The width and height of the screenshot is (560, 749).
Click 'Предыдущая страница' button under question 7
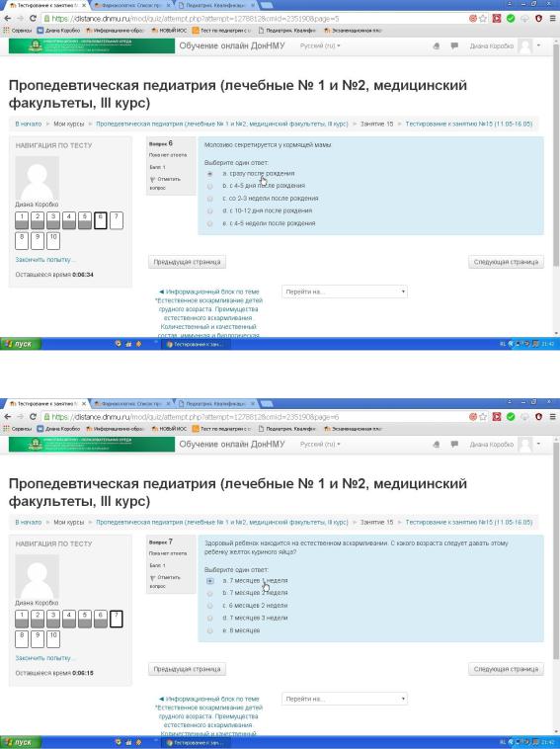(x=187, y=669)
